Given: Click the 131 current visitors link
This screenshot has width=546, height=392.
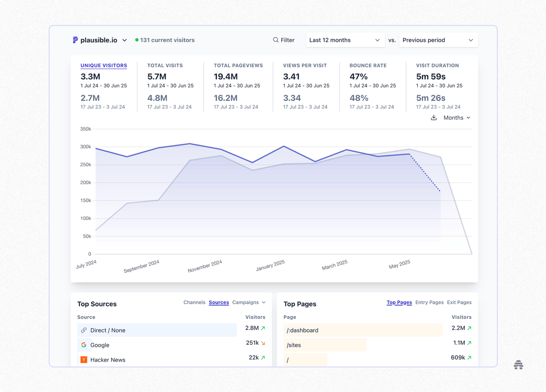Looking at the screenshot, I should (168, 40).
